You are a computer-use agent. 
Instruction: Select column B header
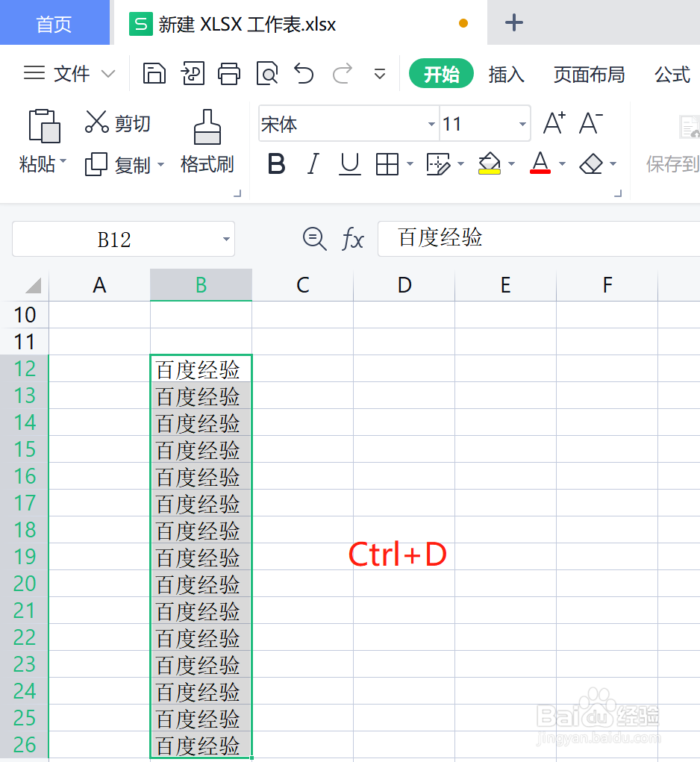point(201,285)
